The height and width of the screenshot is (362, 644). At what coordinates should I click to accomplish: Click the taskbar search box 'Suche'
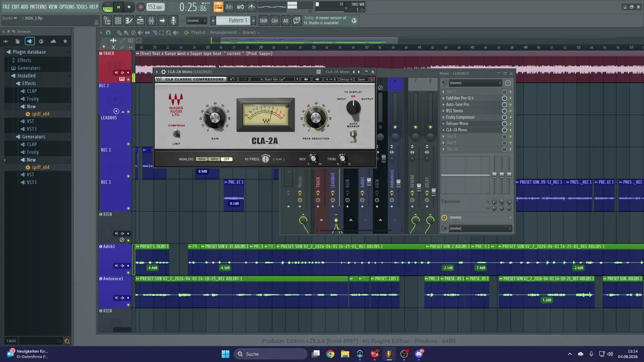click(272, 354)
